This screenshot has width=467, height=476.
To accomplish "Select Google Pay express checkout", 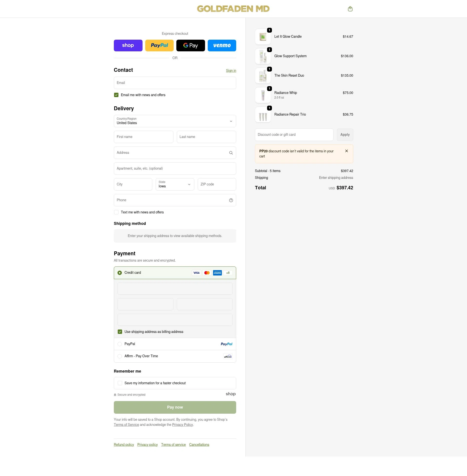I will 191,46.
